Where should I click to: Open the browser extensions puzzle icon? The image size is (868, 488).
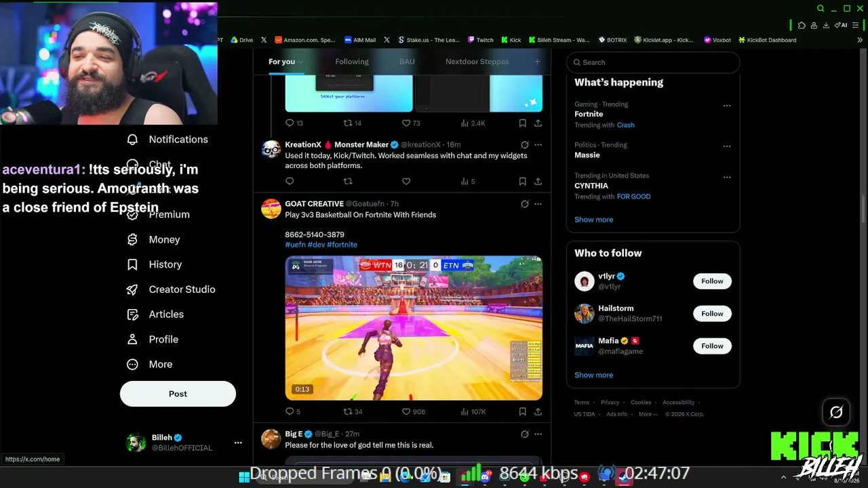click(802, 25)
